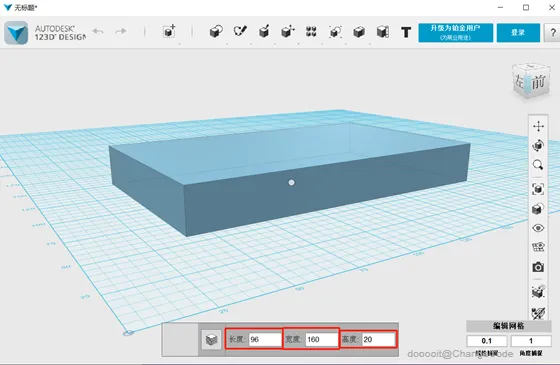Open the Sketch tool menu
Viewport: 560px width, 365px height.
[x=240, y=31]
